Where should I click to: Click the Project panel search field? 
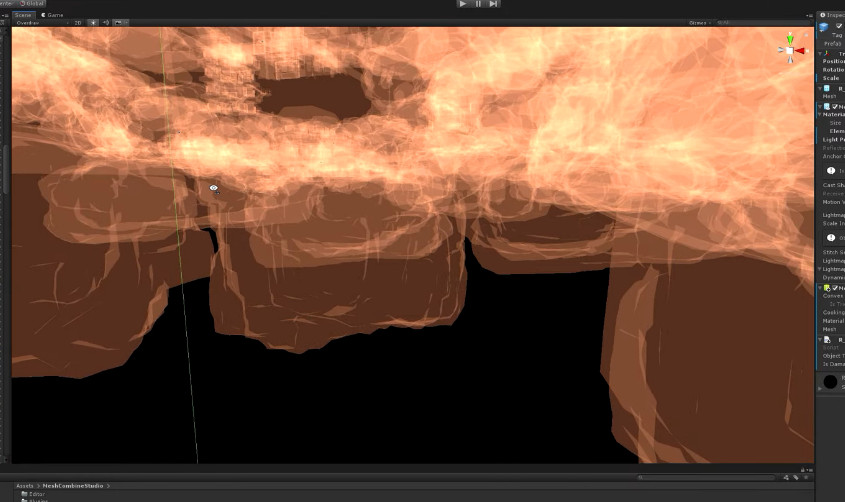[x=706, y=478]
